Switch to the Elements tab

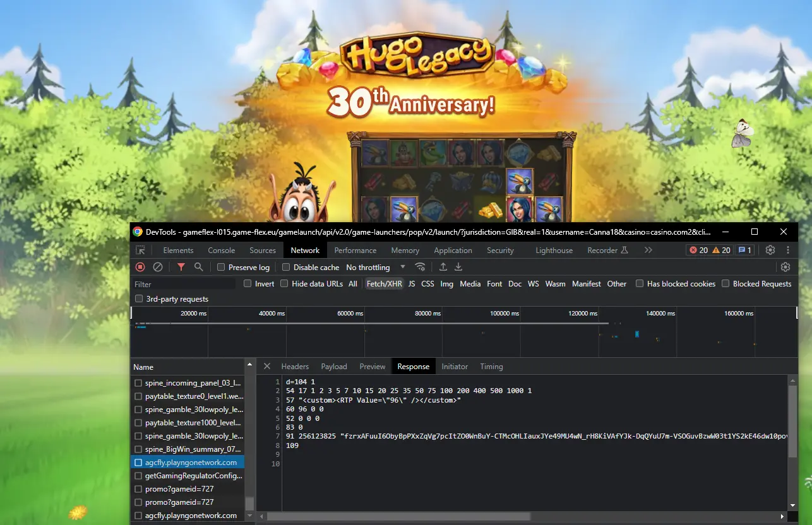pyautogui.click(x=178, y=251)
